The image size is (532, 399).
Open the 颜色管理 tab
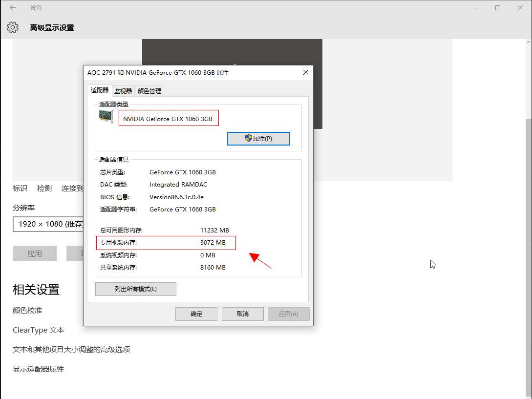click(x=149, y=91)
